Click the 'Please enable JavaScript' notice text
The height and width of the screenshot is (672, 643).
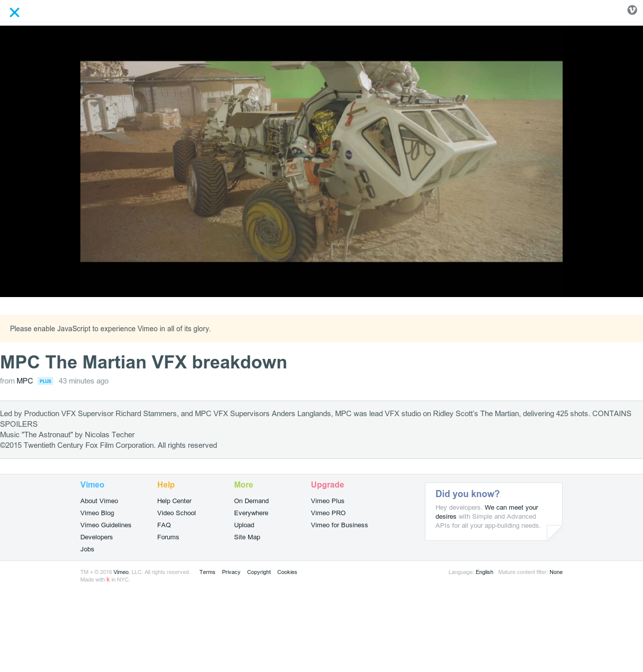(111, 329)
